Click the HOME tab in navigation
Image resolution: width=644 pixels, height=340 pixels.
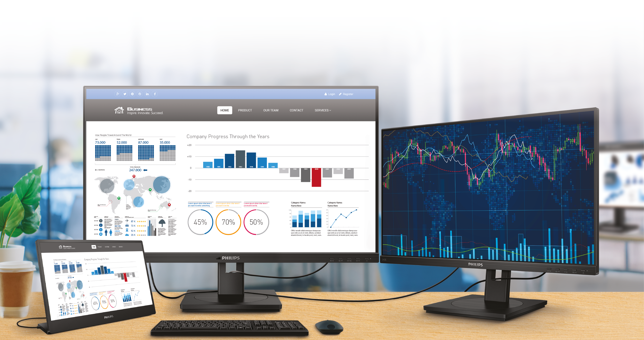pos(225,110)
